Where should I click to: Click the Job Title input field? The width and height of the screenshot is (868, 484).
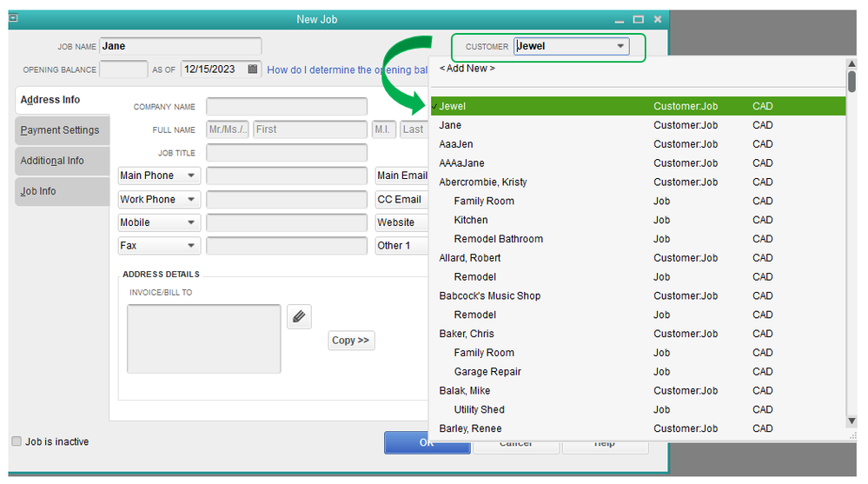[287, 152]
